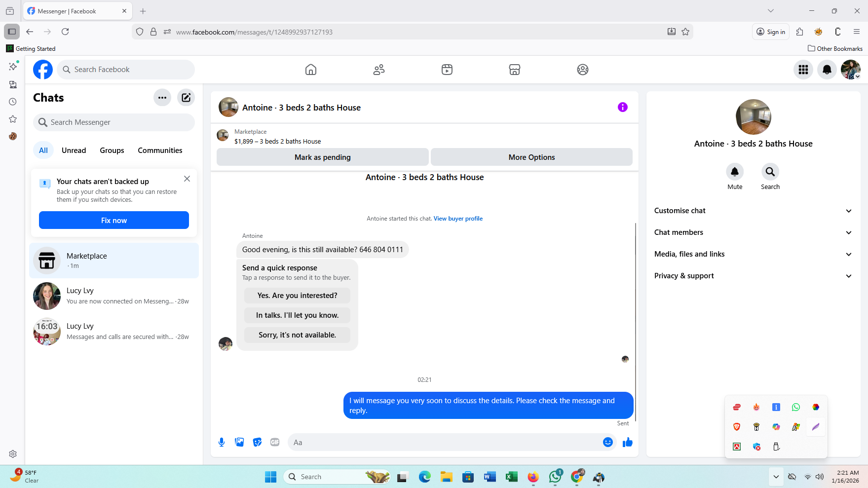The height and width of the screenshot is (488, 868).
Task: Send a thumbs up like
Action: [x=628, y=443]
